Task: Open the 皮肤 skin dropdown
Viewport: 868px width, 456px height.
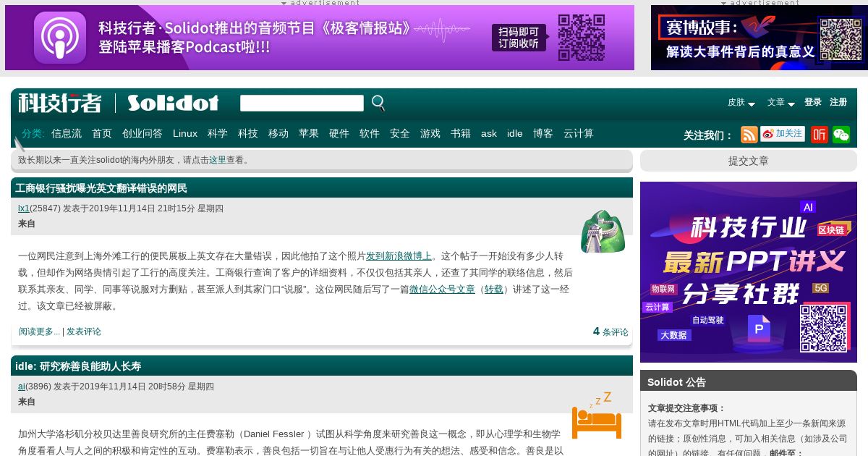Action: [x=741, y=103]
